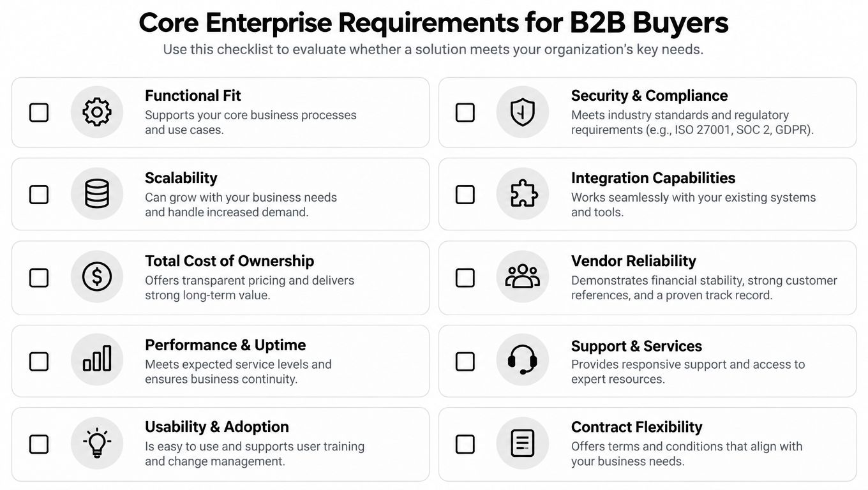Mark the Vendor Reliability checkbox

pos(465,278)
